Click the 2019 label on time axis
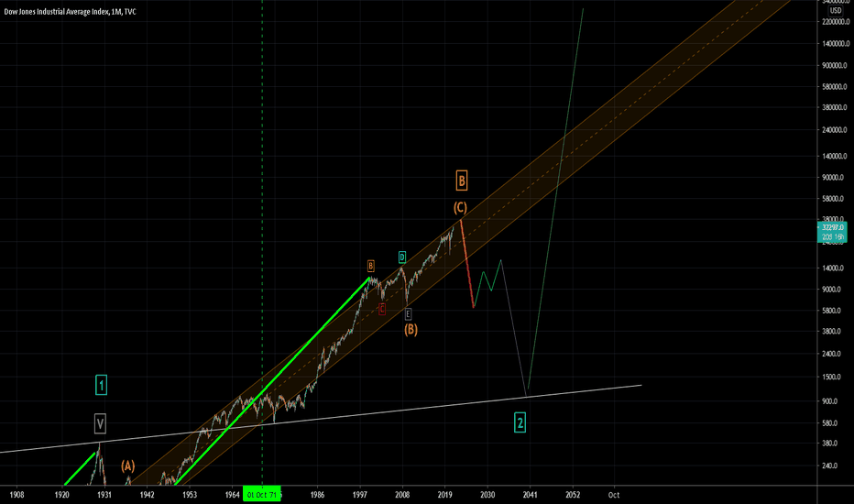Image resolution: width=854 pixels, height=504 pixels. [x=445, y=495]
